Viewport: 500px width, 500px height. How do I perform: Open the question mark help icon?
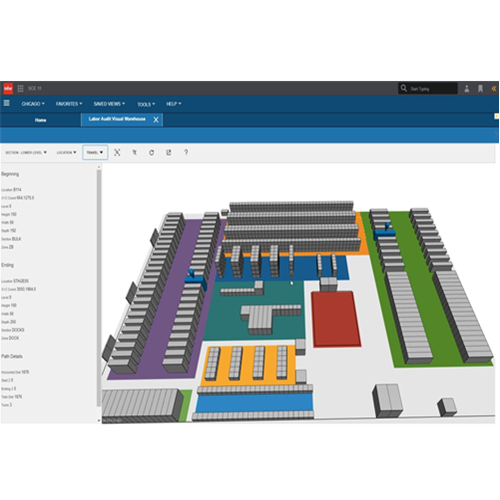pos(186,152)
